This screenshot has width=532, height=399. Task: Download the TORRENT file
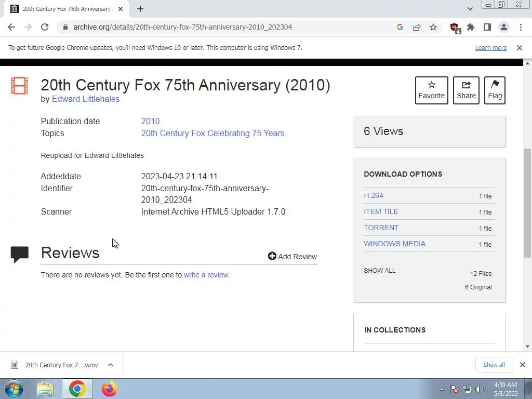(381, 228)
